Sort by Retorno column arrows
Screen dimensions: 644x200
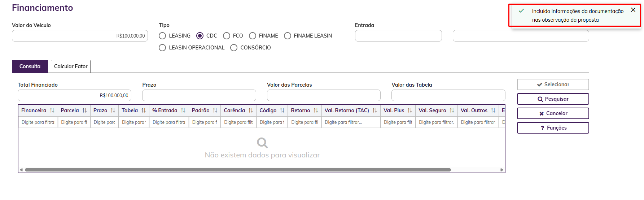pos(316,110)
